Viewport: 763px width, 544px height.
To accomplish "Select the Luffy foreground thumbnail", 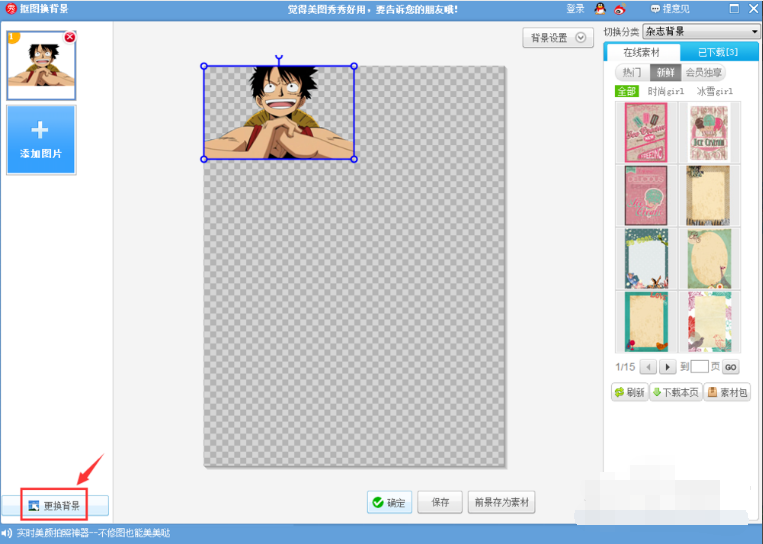I will pos(41,66).
